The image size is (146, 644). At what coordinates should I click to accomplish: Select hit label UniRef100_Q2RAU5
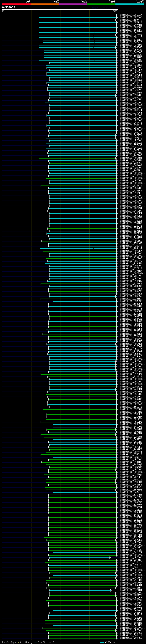pos(131,58)
